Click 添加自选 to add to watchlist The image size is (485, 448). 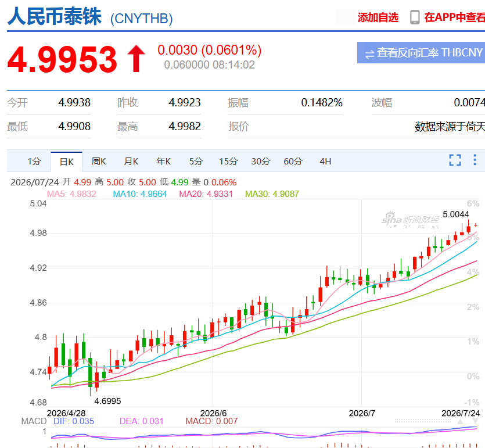378,17
